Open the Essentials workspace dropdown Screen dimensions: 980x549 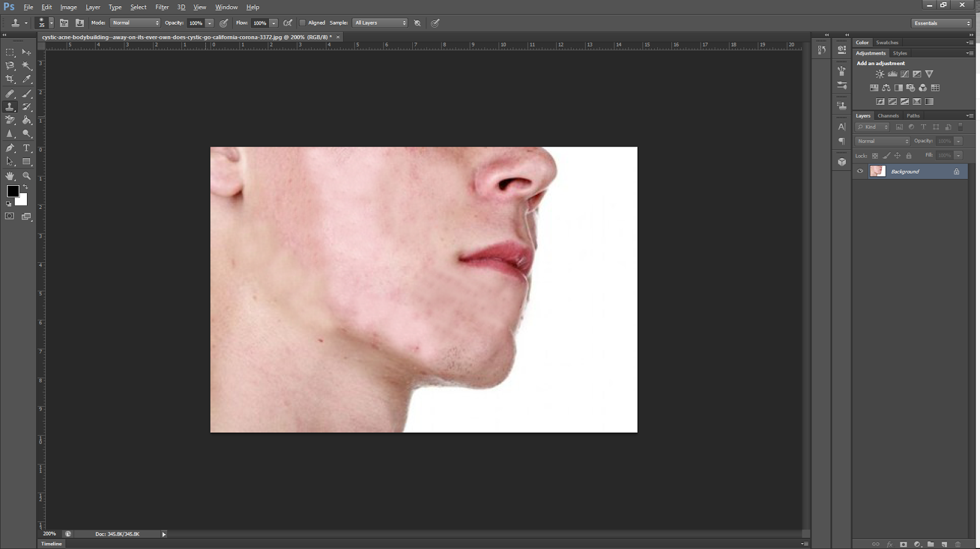[x=941, y=23]
